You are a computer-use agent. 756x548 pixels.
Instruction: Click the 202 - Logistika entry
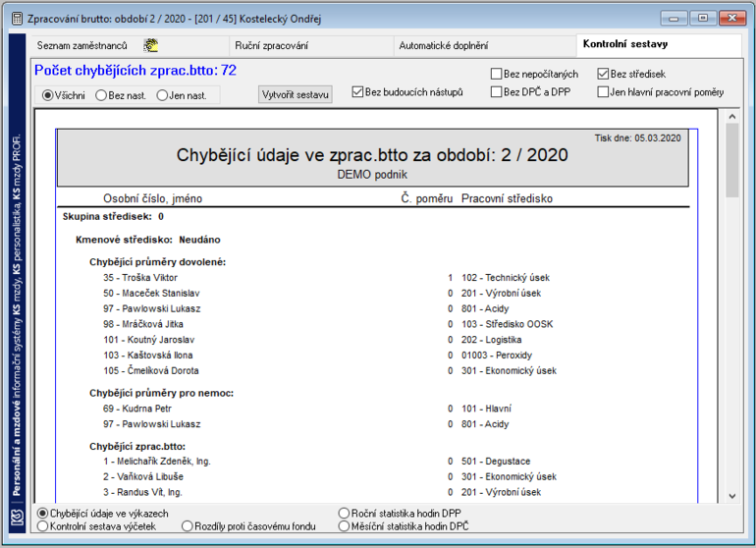(491, 340)
